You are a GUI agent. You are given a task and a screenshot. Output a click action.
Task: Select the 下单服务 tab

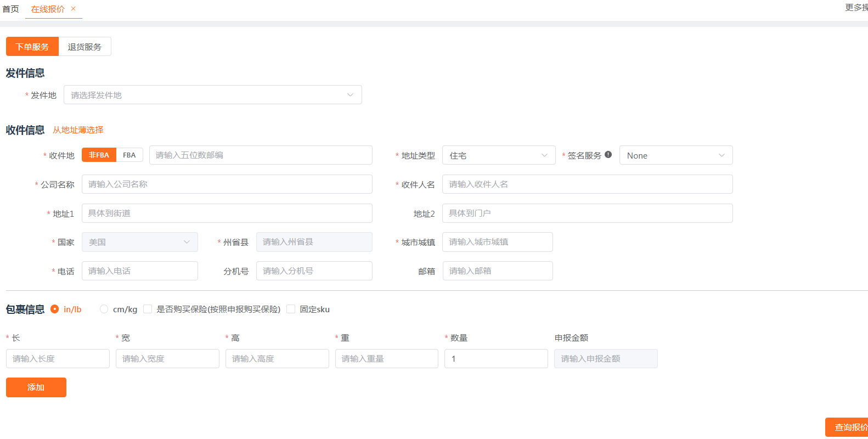point(32,47)
